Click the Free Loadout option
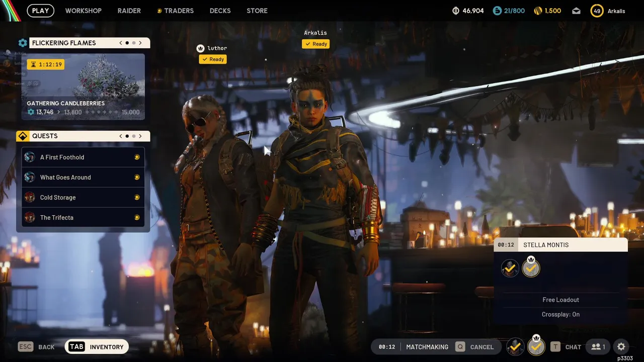Screen dimensions: 644x362 tap(560, 300)
